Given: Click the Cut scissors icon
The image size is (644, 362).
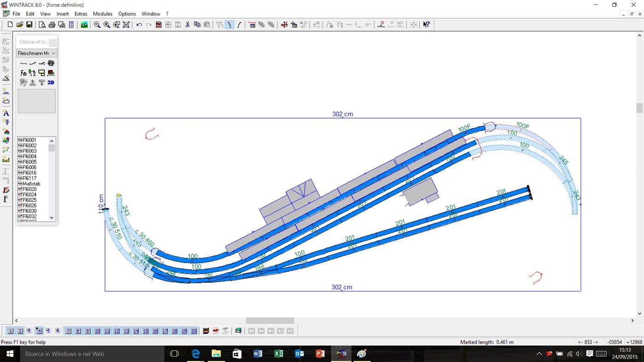Looking at the screenshot, I should click(188, 25).
